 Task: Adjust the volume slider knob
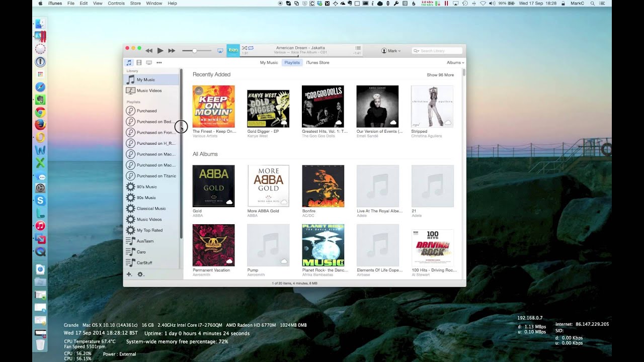[x=194, y=51]
